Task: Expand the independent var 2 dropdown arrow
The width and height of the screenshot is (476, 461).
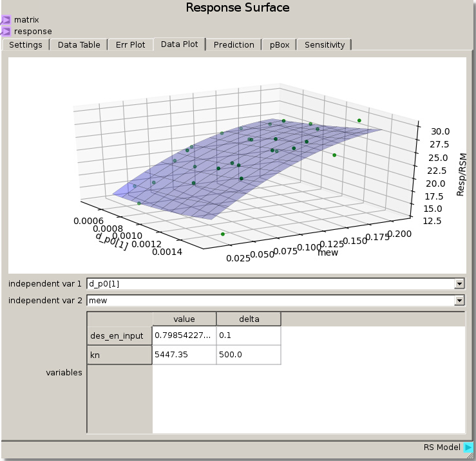Action: 459,301
